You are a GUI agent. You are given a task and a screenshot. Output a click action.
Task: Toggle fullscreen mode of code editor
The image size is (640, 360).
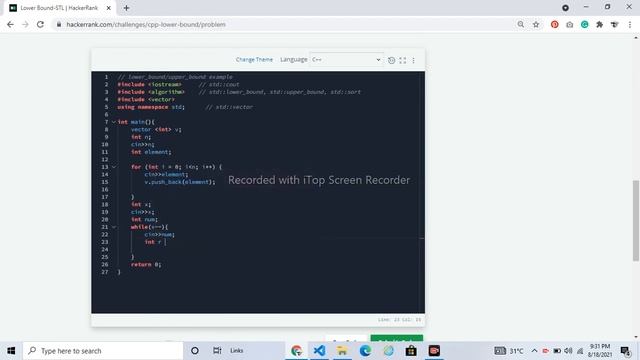coord(403,60)
